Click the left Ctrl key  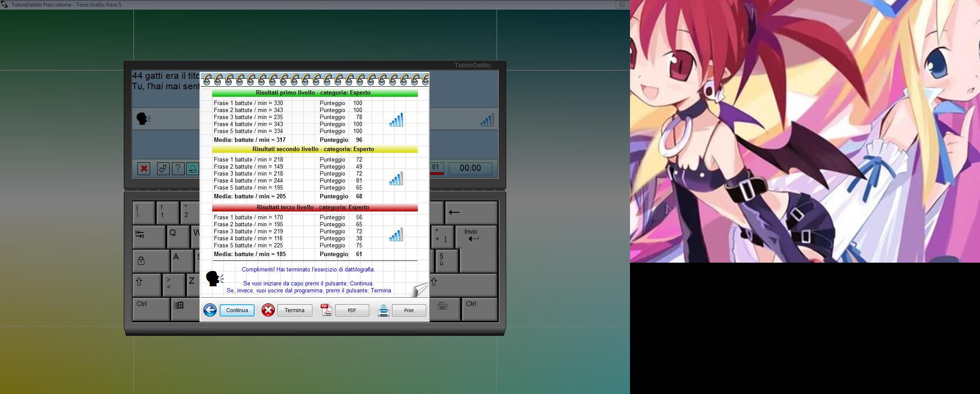(151, 309)
